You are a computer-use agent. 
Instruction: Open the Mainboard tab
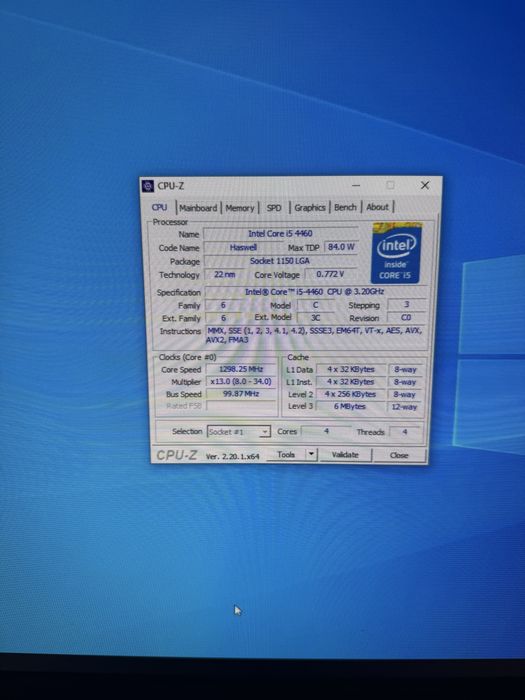pos(198,208)
